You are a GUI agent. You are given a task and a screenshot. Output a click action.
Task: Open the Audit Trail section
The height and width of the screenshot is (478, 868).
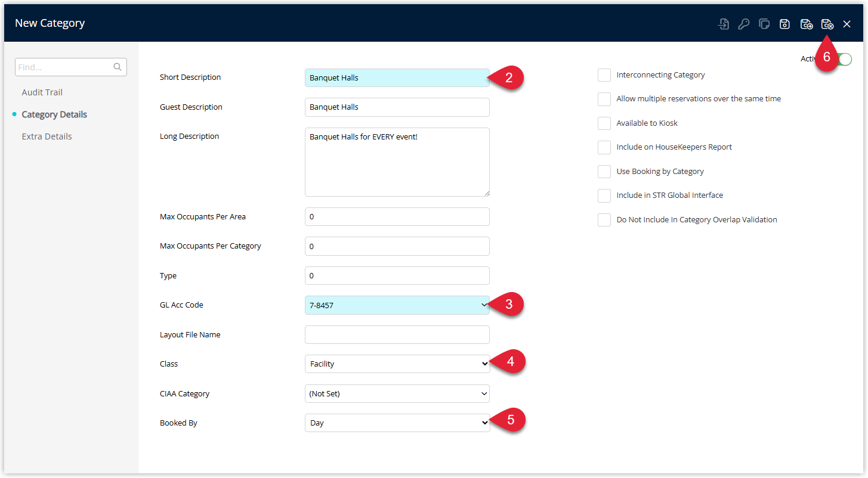pyautogui.click(x=42, y=92)
